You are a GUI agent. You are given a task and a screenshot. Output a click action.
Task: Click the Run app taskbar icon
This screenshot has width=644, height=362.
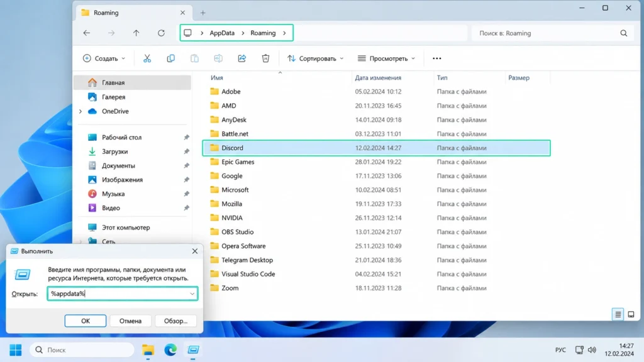coord(193,349)
